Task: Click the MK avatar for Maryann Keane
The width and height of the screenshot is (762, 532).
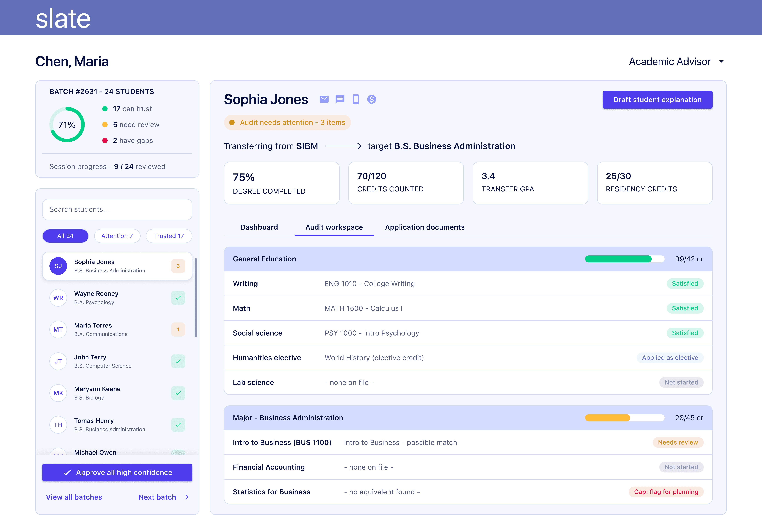Action: [x=58, y=393]
